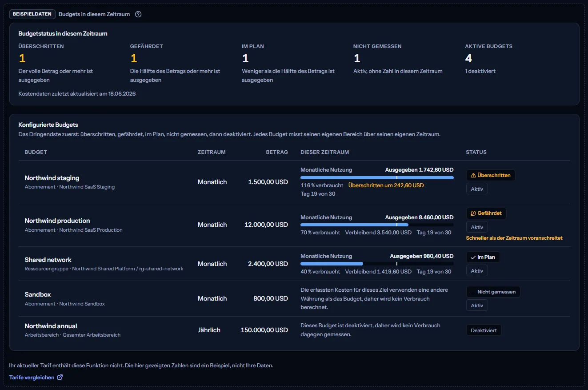Select the Shared network budget name
Viewport: 588px width, 390px height.
pos(48,260)
